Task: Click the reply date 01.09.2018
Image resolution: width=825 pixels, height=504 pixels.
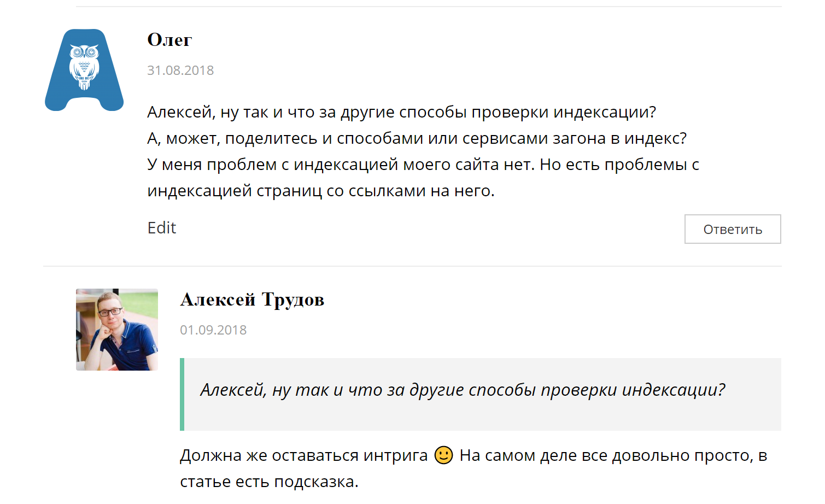Action: click(213, 330)
